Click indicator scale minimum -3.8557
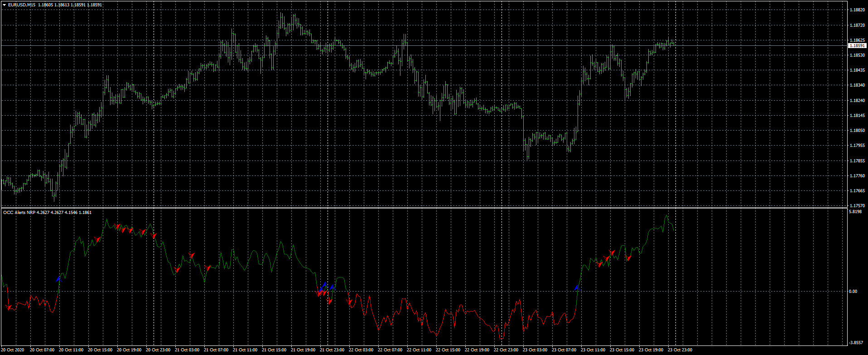The image size is (868, 355). [855, 343]
